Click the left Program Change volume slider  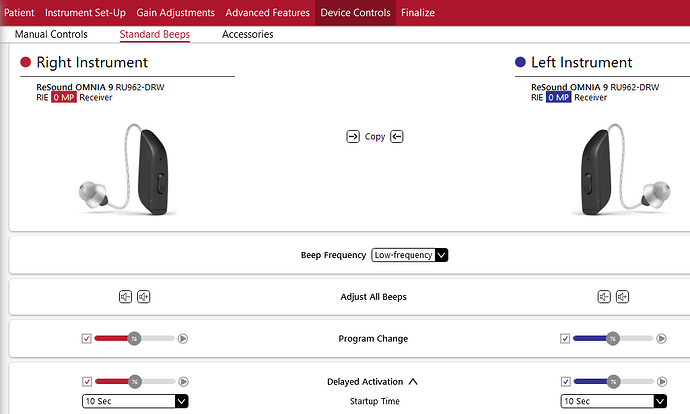613,339
